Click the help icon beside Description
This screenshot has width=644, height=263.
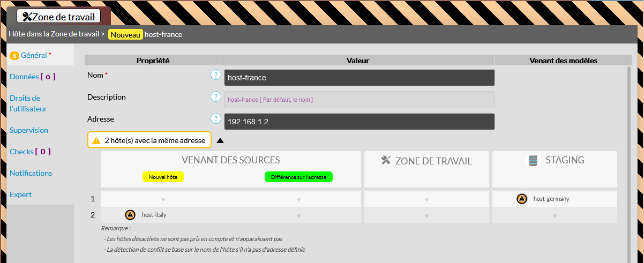click(x=216, y=96)
